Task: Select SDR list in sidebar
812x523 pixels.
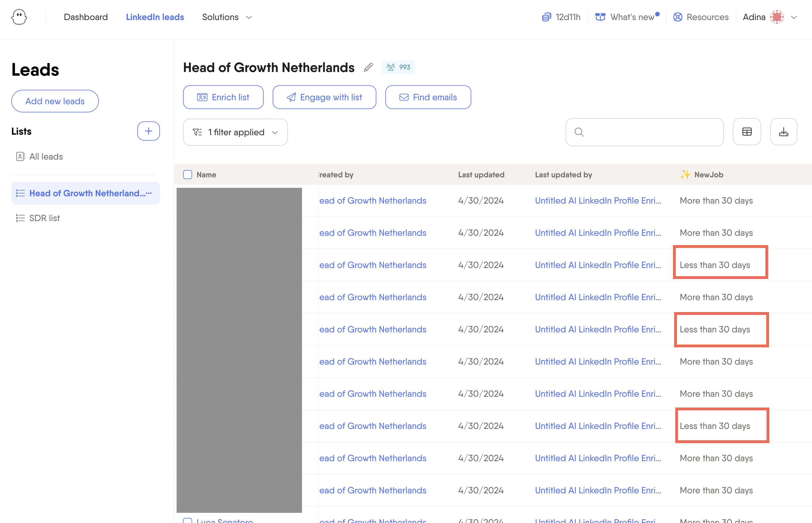Action: point(45,218)
